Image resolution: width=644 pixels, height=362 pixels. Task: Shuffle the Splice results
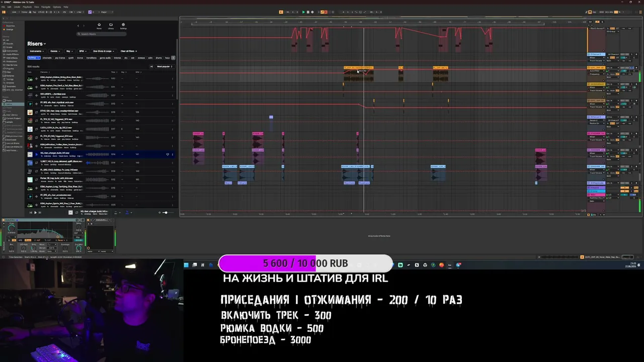151,66
